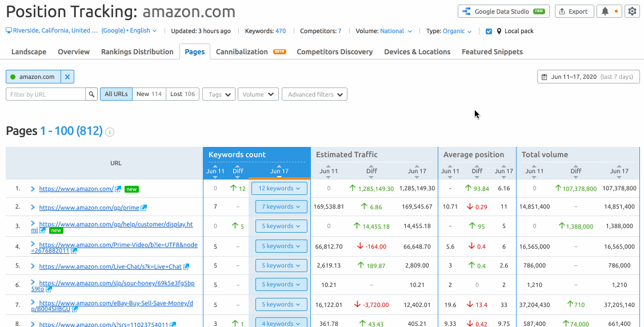Click the search magnifier icon by URL filter

click(91, 94)
